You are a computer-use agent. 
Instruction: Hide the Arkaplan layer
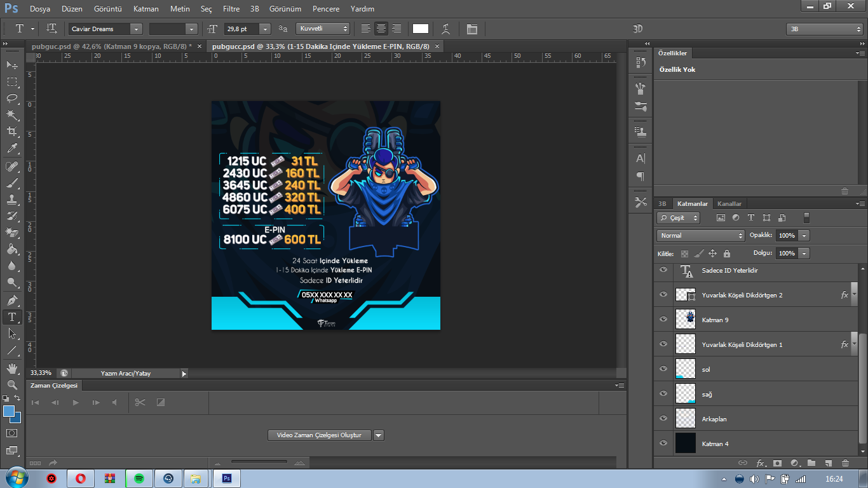663,419
